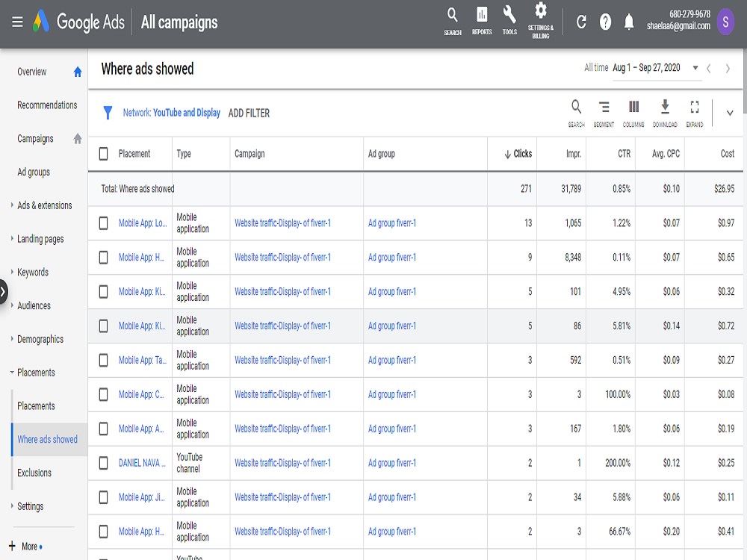Click the refresh icon in header

(581, 22)
